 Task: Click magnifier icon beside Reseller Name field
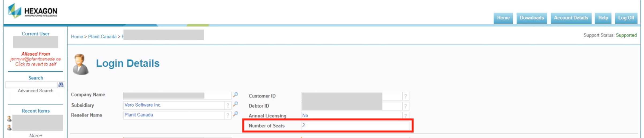click(x=236, y=114)
